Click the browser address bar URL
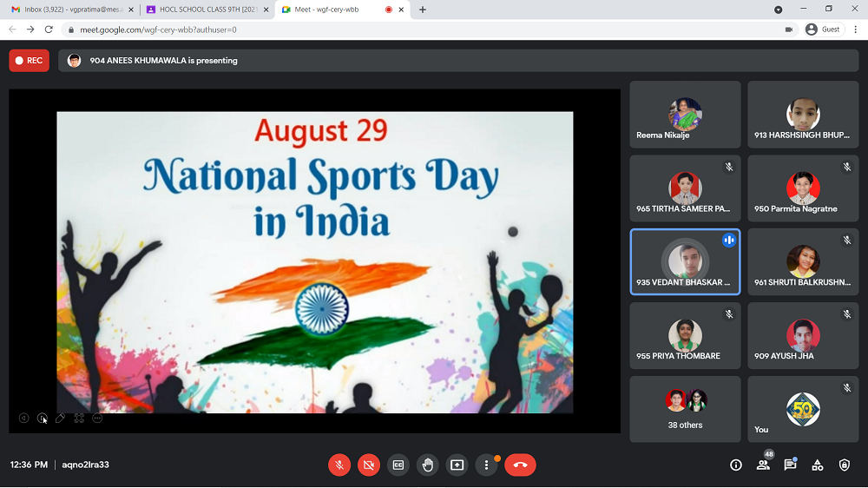868x488 pixels. tap(347, 30)
